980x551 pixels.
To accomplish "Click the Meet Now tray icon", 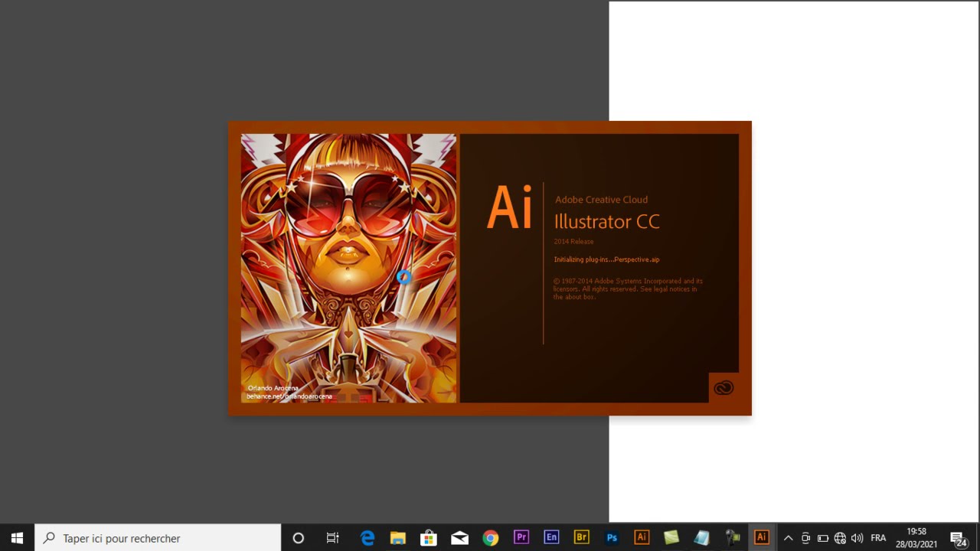I will click(x=805, y=538).
